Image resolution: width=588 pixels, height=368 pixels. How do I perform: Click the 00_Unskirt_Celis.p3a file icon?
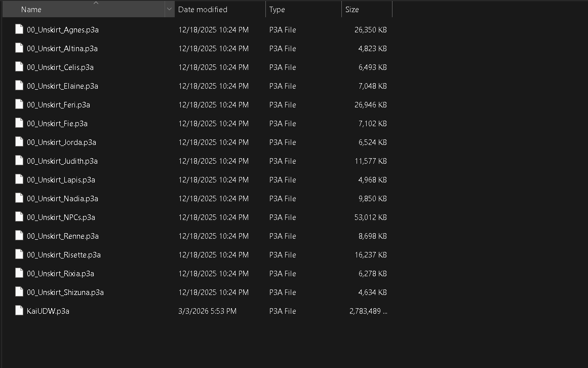19,67
